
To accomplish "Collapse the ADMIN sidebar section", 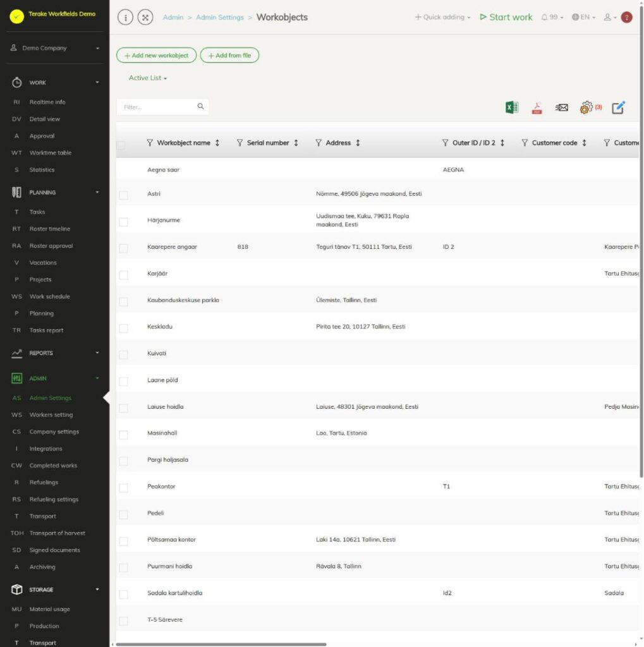I will (x=97, y=378).
